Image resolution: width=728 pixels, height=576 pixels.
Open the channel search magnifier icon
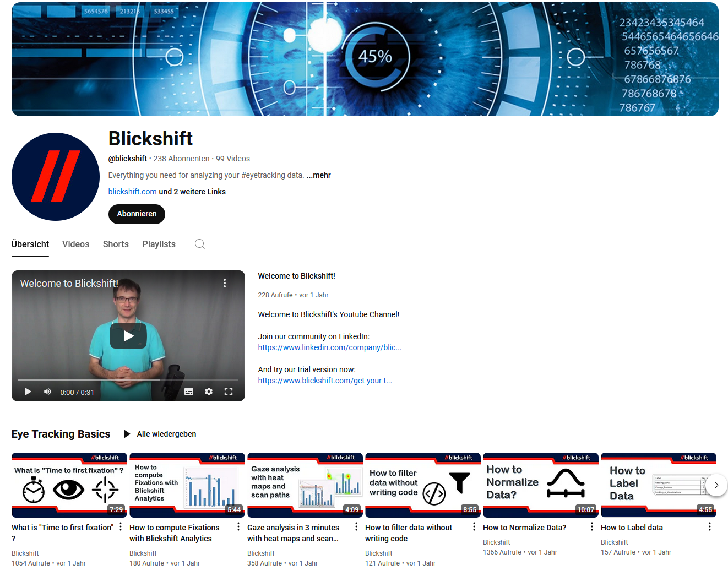point(200,244)
